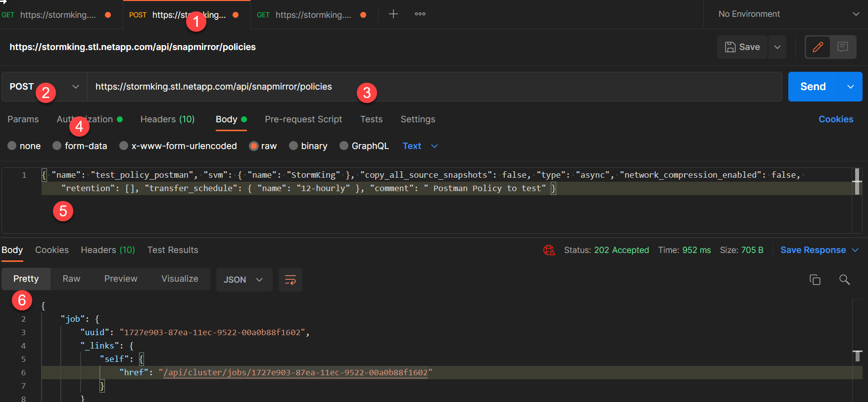Screen dimensions: 868x402
Task: Send the POST request
Action: [813, 87]
